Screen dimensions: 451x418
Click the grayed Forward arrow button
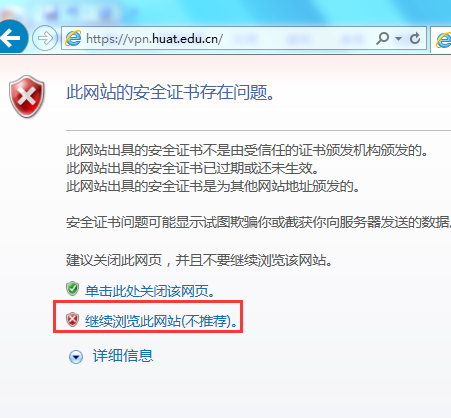pyautogui.click(x=45, y=38)
